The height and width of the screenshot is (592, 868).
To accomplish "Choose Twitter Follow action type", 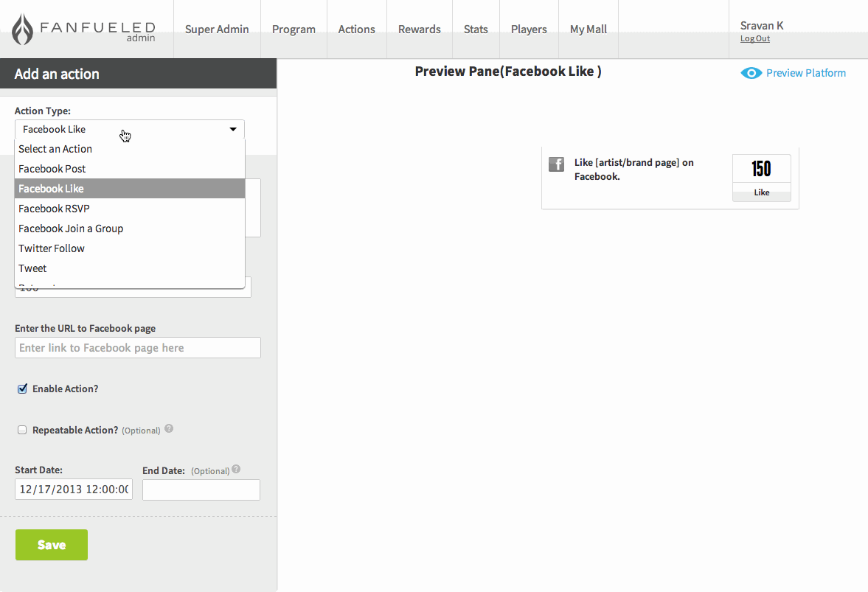I will click(130, 248).
